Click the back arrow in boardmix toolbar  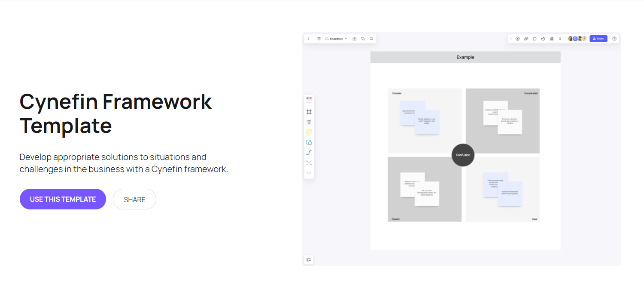click(308, 39)
